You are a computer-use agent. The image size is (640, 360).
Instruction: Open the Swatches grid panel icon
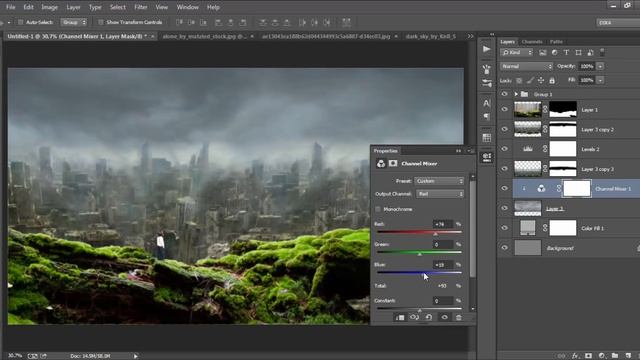pyautogui.click(x=487, y=138)
